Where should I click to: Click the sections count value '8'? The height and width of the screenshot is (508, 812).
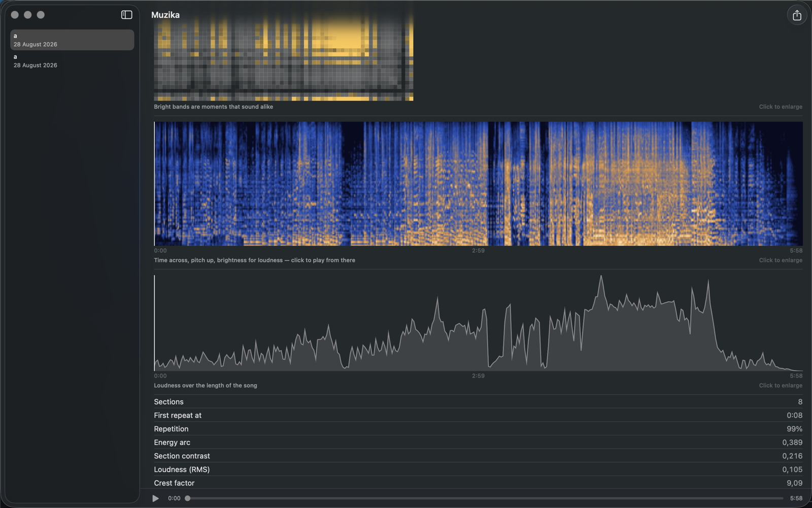[x=800, y=402]
